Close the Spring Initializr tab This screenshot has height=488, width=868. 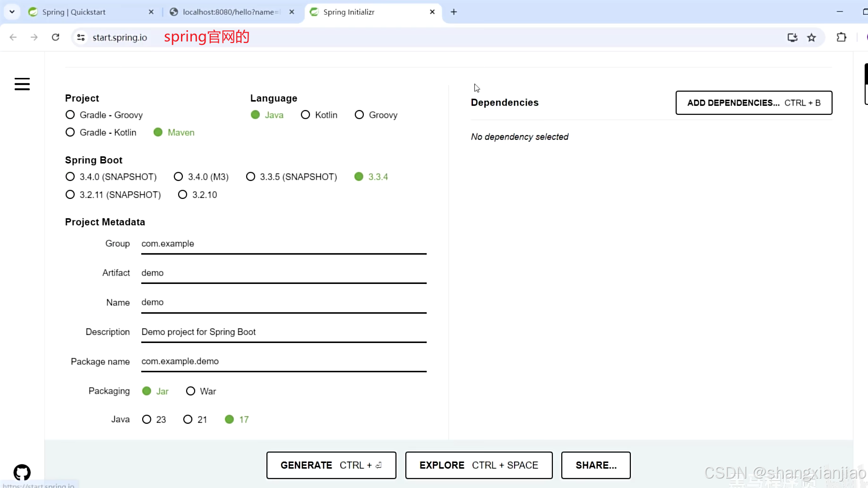(432, 12)
